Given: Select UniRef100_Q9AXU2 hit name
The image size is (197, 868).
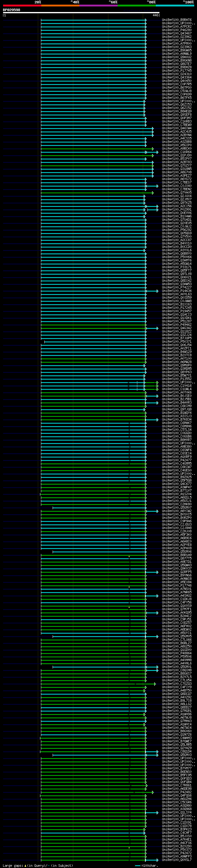Looking at the screenshot, I should coord(177,57).
